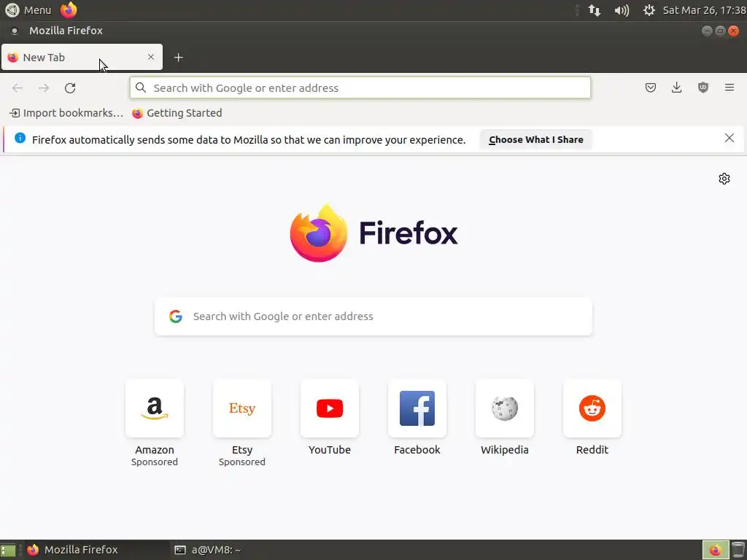Click the forward navigation arrow
This screenshot has height=560, width=747.
pyautogui.click(x=44, y=88)
